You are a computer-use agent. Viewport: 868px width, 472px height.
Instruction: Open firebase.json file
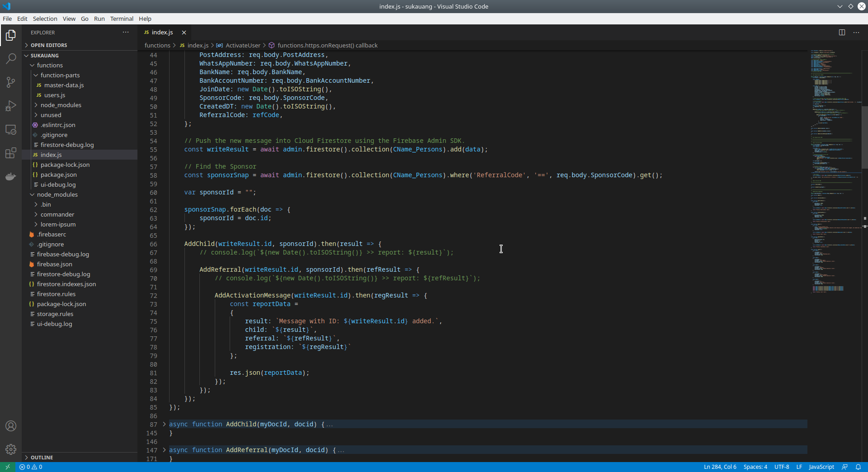coord(80,264)
